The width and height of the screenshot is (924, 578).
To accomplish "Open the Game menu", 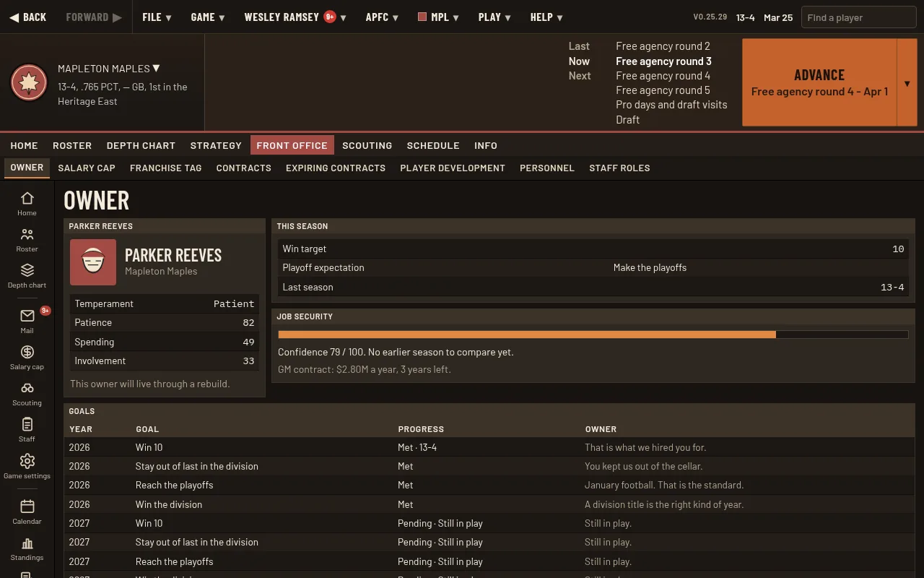I will (x=208, y=17).
